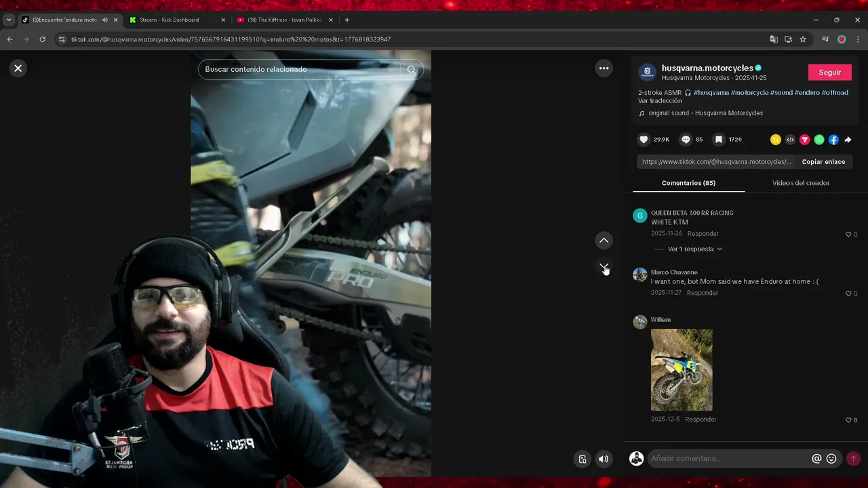
Task: Open the tab search dropdown arrow
Action: tap(8, 20)
